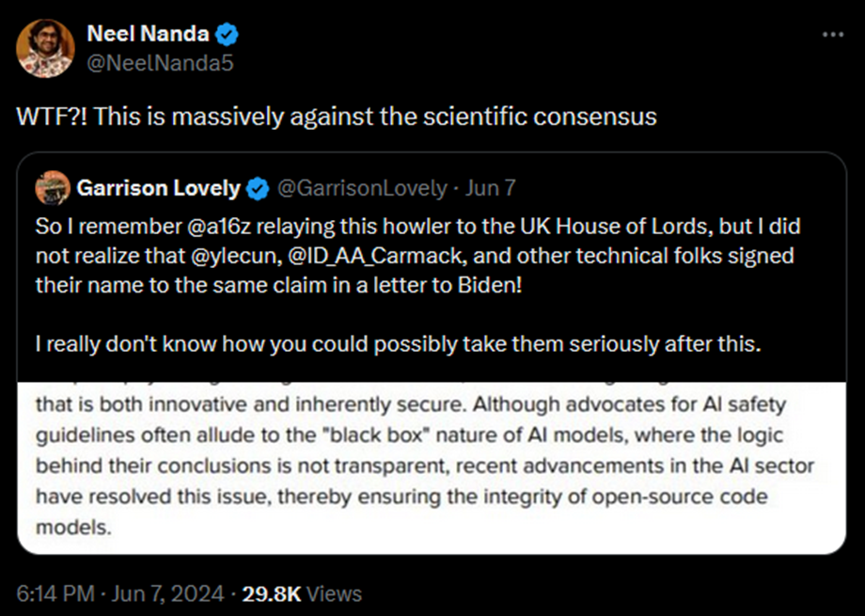This screenshot has height=616, width=865.
Task: Click the verified badge beside Neel Nanda
Action: [x=228, y=37]
